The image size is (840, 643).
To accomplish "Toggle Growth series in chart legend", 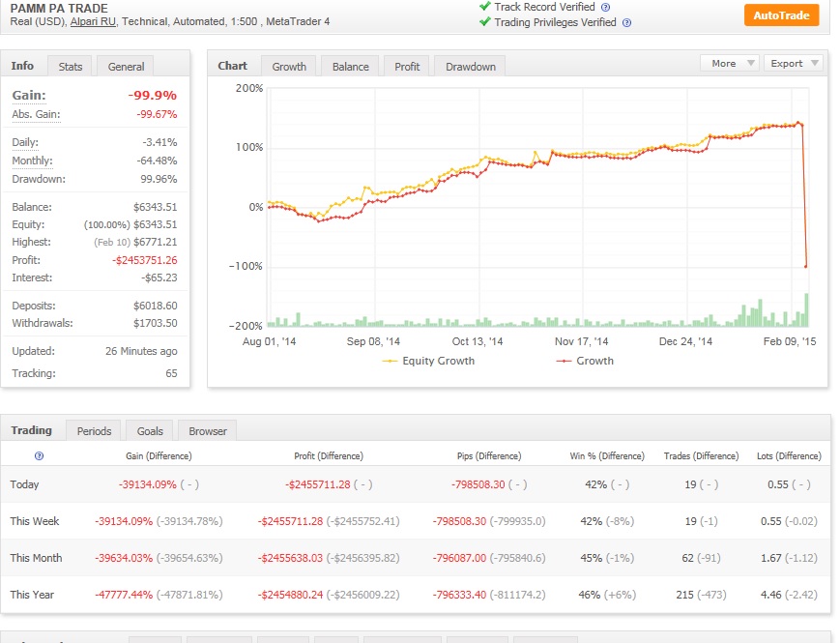I will pos(585,362).
